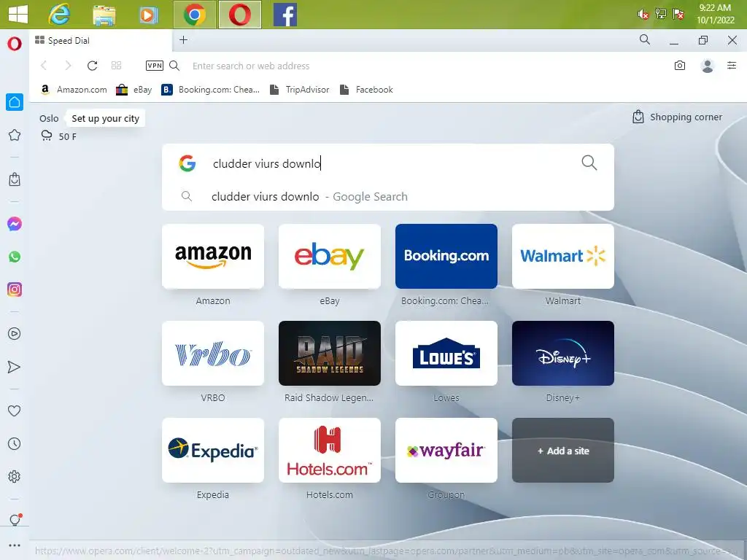This screenshot has width=747, height=560.
Task: Click the Reload page button
Action: [x=93, y=66]
